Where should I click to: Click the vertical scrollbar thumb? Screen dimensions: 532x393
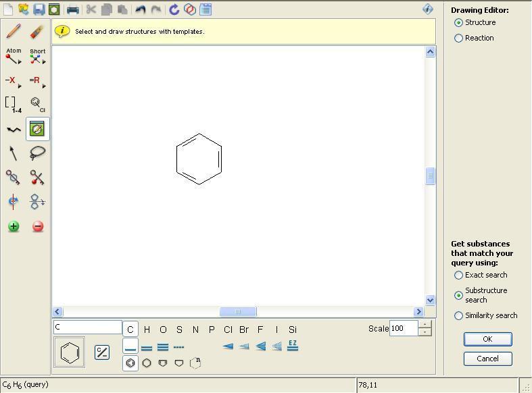click(430, 176)
